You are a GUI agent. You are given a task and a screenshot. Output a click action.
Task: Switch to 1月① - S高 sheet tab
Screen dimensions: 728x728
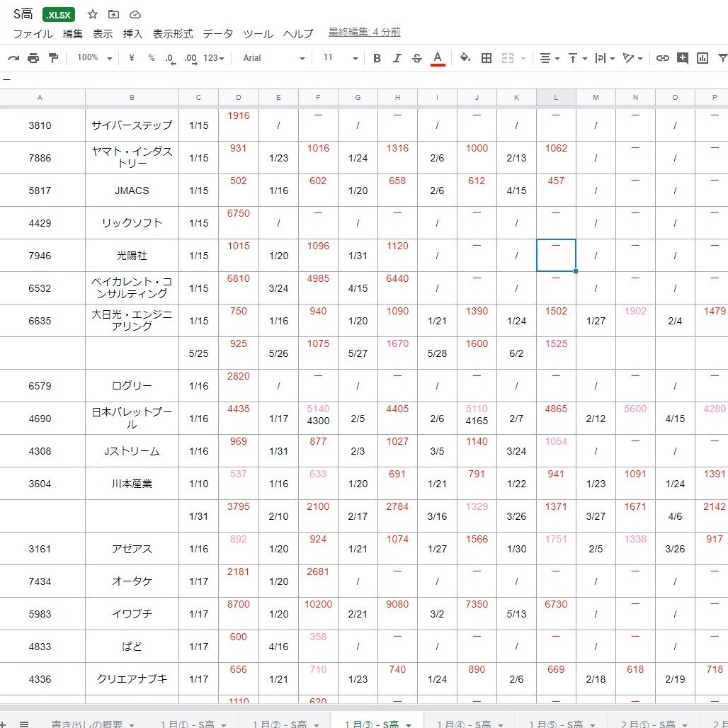[x=193, y=723]
